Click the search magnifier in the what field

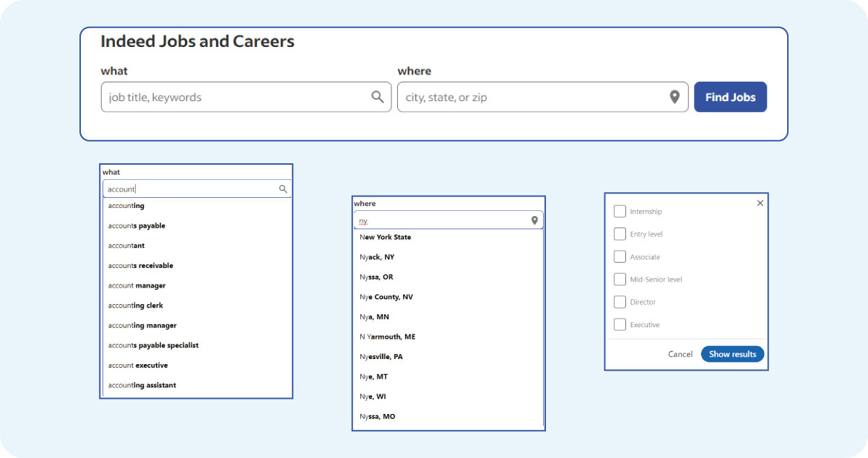coord(377,96)
